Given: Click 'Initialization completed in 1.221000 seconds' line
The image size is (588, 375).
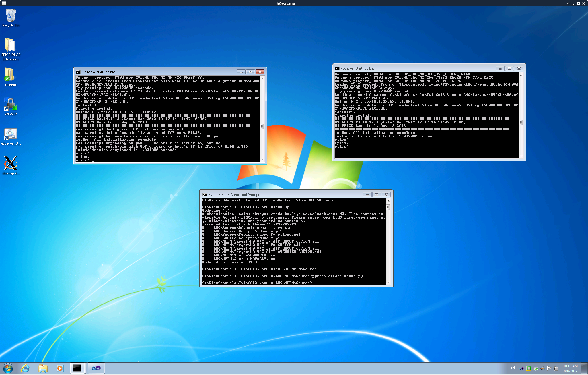Looking at the screenshot, I should 127,150.
